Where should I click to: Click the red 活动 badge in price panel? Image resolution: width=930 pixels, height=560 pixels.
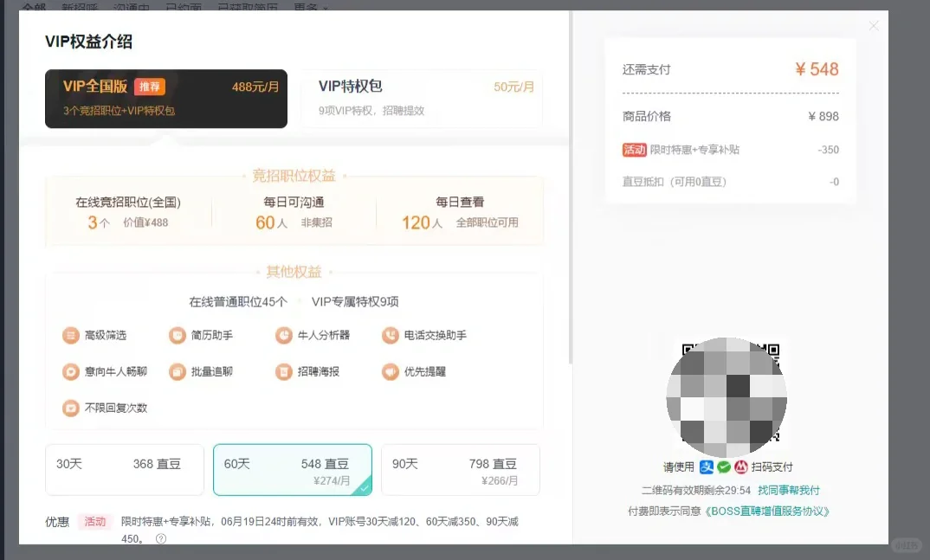click(634, 150)
